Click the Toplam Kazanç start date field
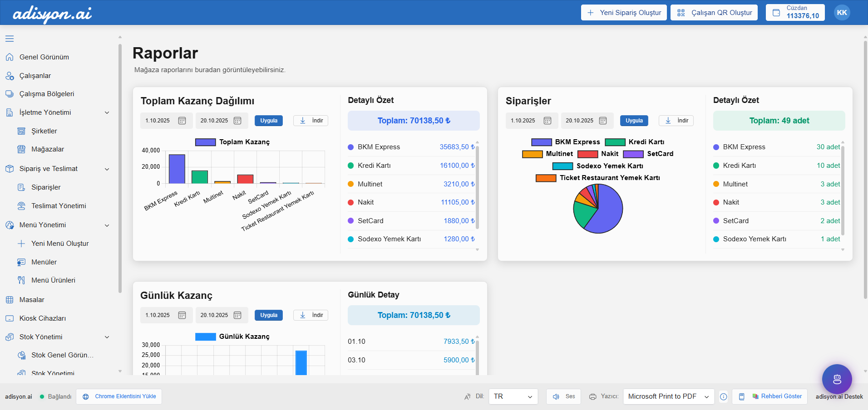Image resolution: width=868 pixels, height=410 pixels. pyautogui.click(x=158, y=121)
